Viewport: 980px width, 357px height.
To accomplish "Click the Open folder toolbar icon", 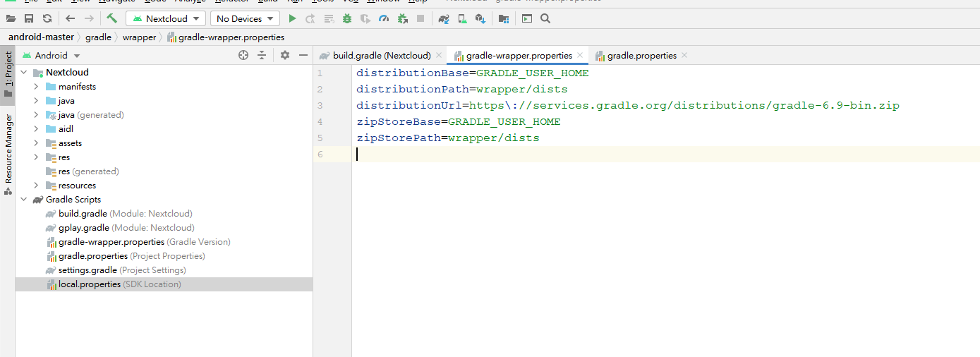I will tap(11, 19).
